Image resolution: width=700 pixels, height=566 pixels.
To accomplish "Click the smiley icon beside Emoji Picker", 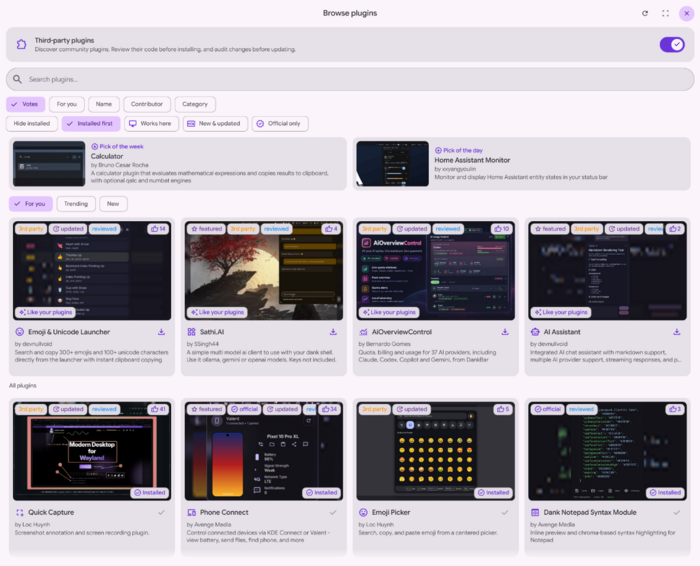I will [363, 512].
